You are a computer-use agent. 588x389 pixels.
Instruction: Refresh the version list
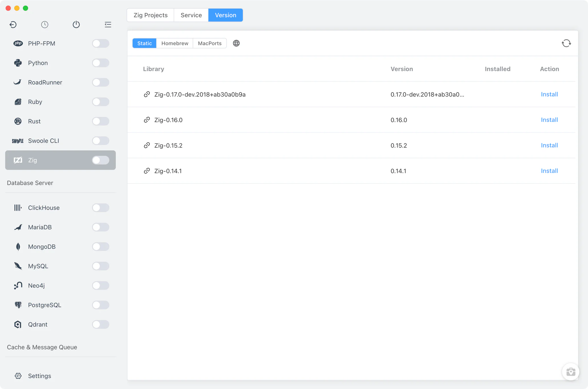point(566,43)
